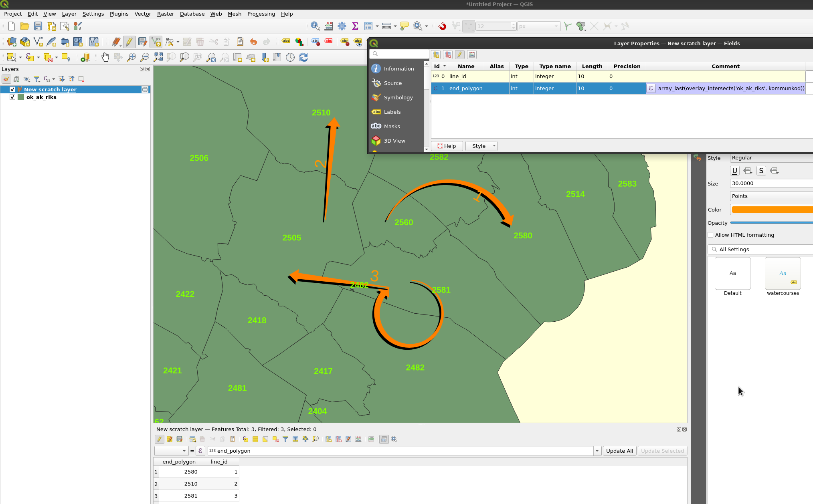
Task: Click Update All button in attribute table
Action: 619,451
